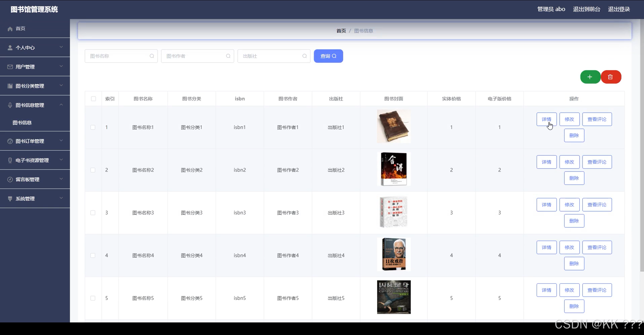
Task: Check the checkbox for row 3
Action: coord(93,213)
